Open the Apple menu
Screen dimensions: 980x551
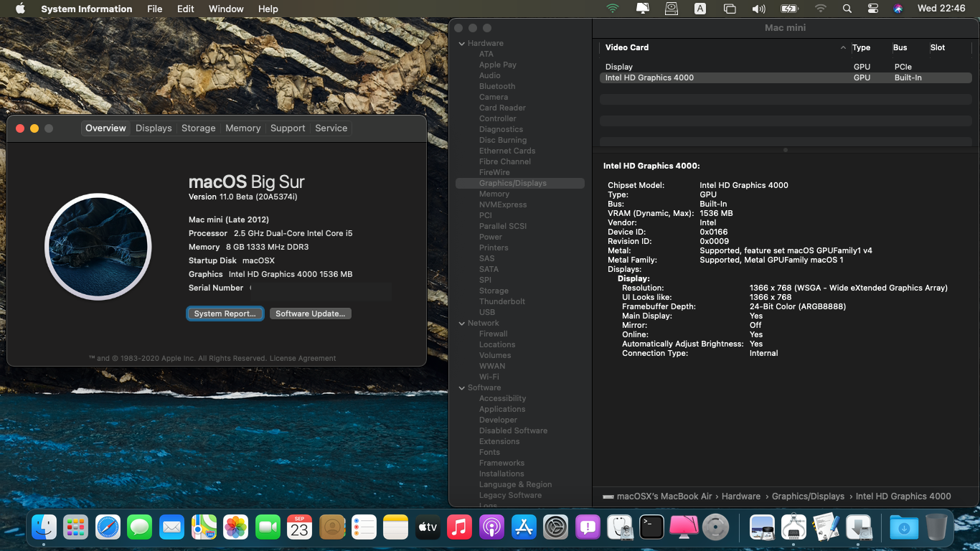coord(20,9)
